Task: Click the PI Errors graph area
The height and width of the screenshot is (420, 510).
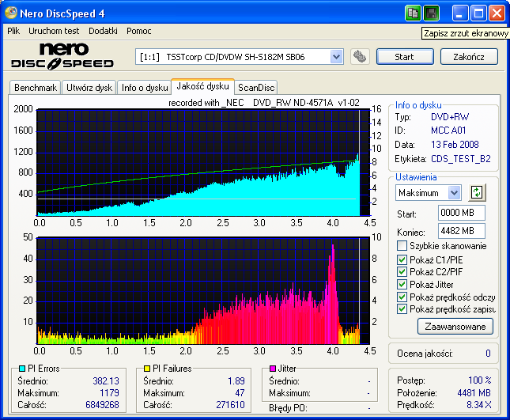Action: point(204,163)
